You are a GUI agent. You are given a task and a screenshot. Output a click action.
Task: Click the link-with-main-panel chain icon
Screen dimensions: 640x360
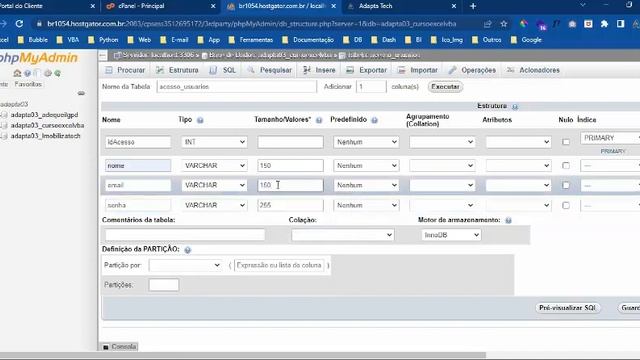coord(81,93)
